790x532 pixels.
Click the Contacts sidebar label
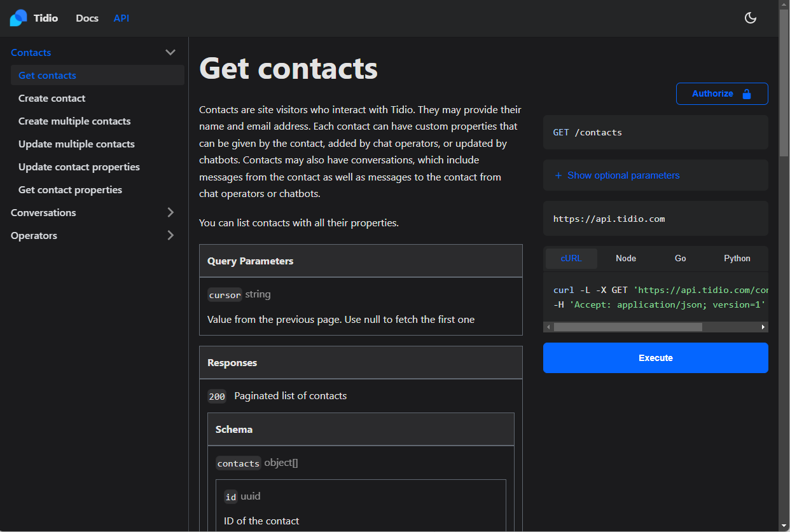point(31,52)
